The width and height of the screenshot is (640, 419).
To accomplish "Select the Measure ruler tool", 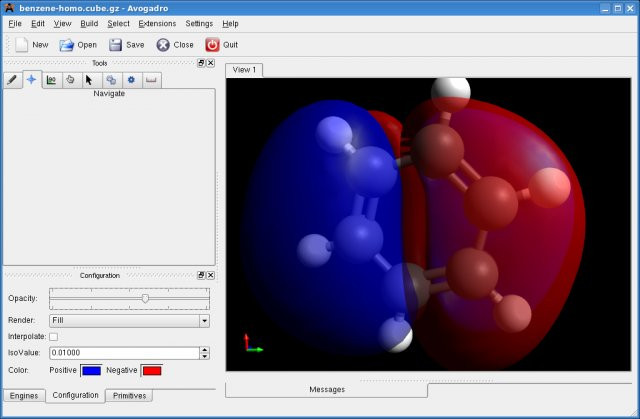I will pos(151,80).
